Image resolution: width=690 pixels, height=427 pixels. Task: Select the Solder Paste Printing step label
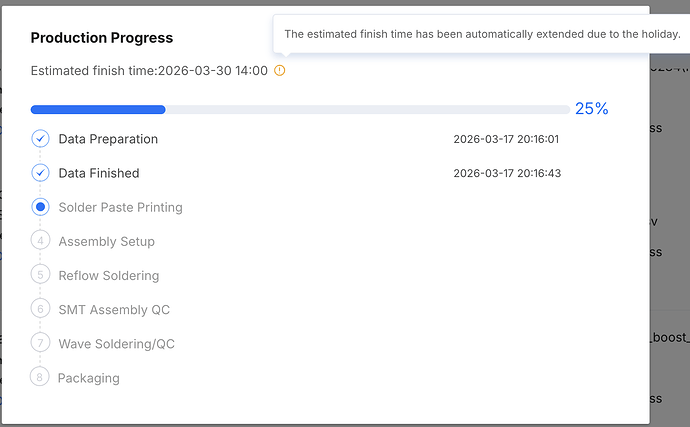coord(120,207)
